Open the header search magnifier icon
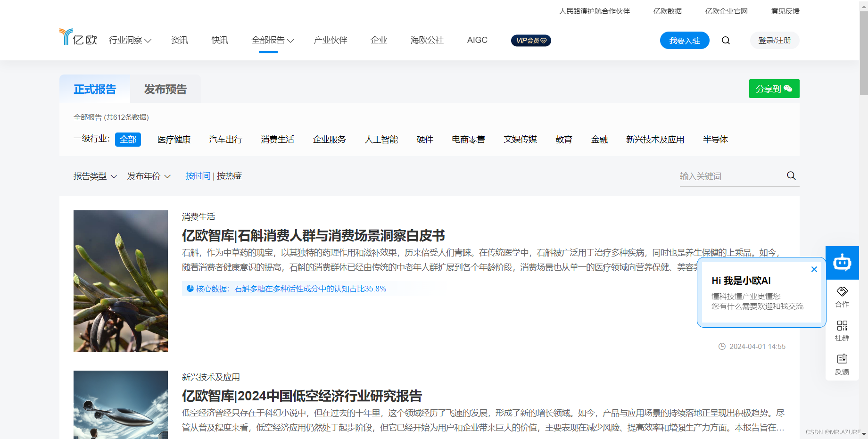Screen dimensions: 868x439 pyautogui.click(x=726, y=41)
